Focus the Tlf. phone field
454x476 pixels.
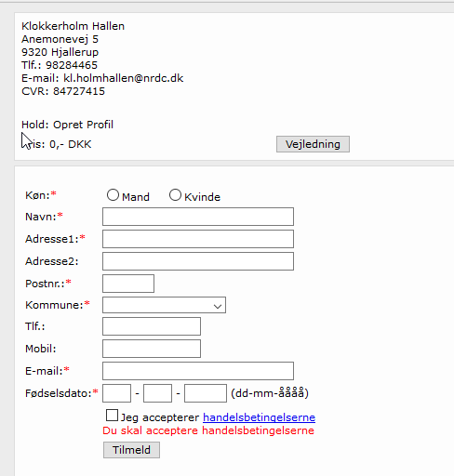152,326
